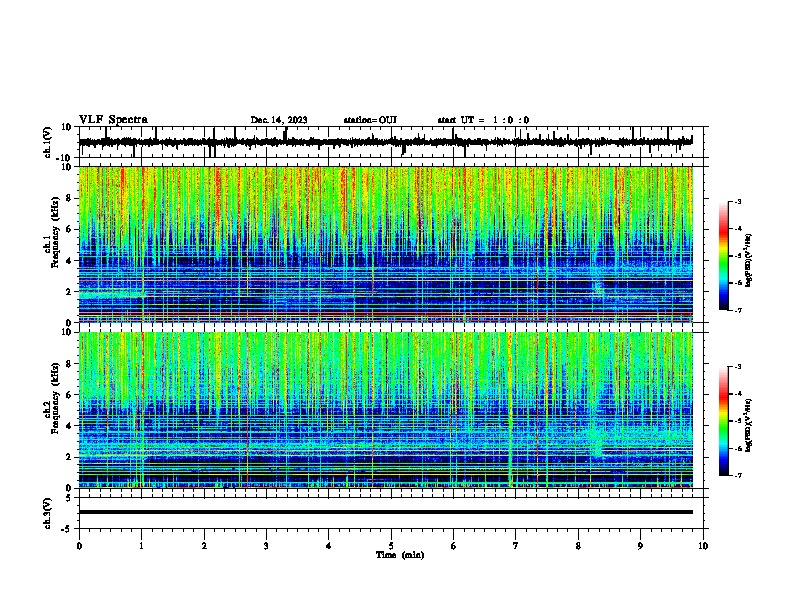792x612 pixels.
Task: Click the "-7" label on ch.2 color scale
Action: [x=738, y=476]
